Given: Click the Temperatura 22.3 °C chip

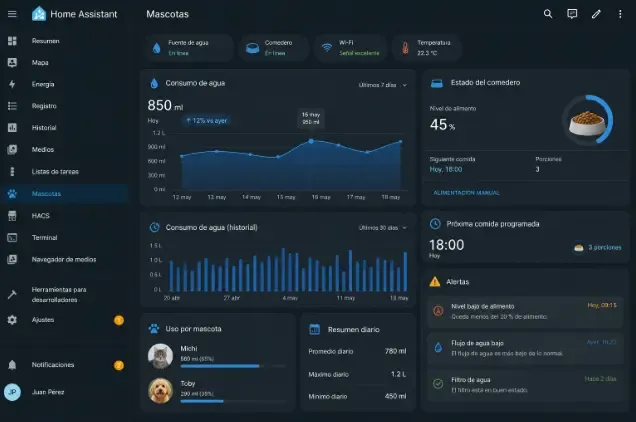Looking at the screenshot, I should pyautogui.click(x=426, y=48).
